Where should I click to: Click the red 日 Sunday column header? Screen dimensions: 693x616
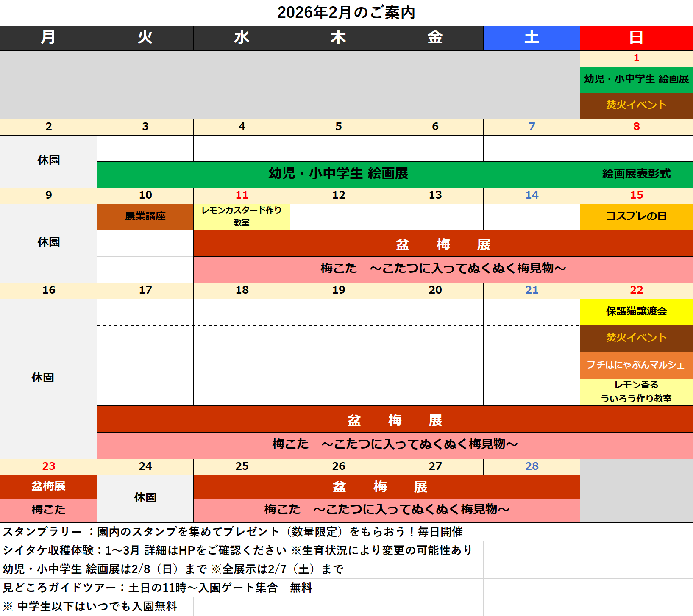[636, 38]
